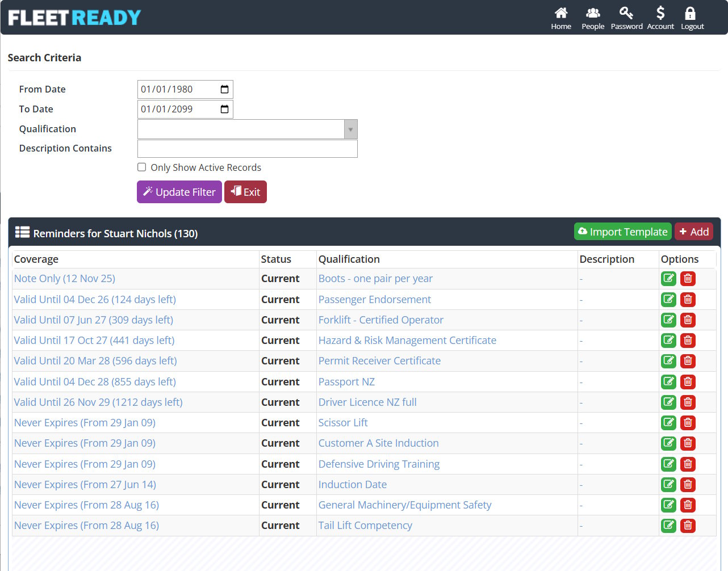The image size is (728, 571).
Task: Open the Induction Date qualification link
Action: [353, 484]
